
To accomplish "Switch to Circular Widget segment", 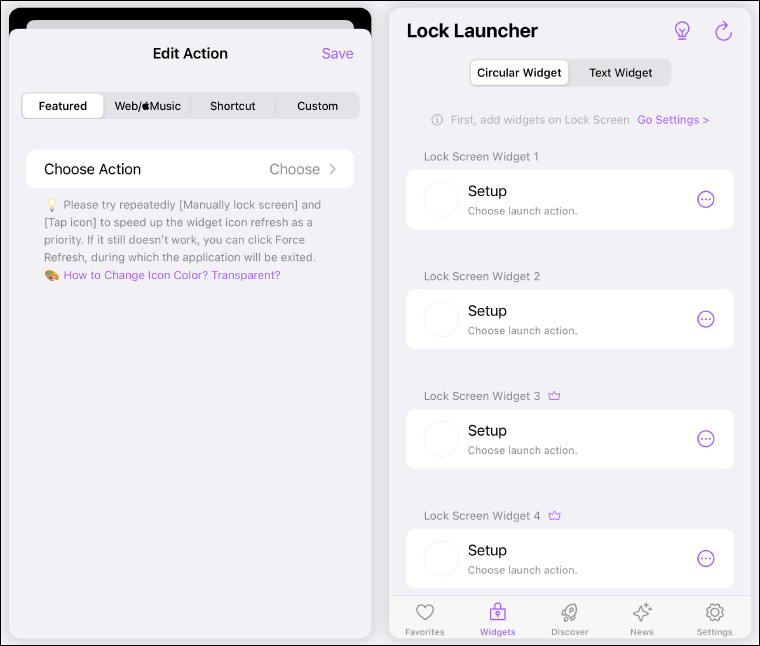I will point(519,73).
